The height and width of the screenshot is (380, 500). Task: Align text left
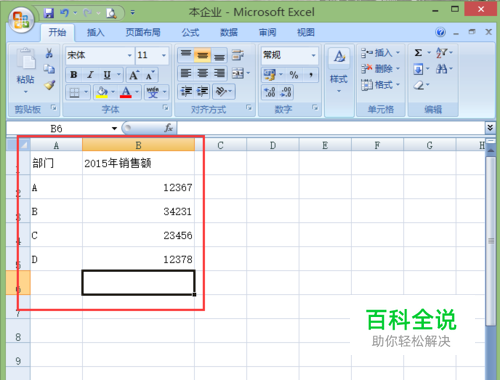(186, 73)
